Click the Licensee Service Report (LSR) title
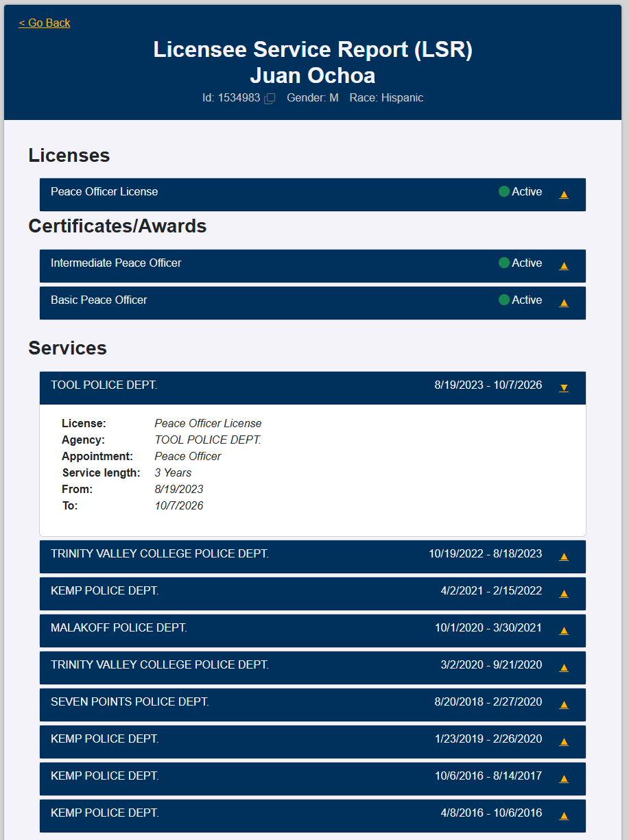The height and width of the screenshot is (840, 629). pyautogui.click(x=313, y=49)
